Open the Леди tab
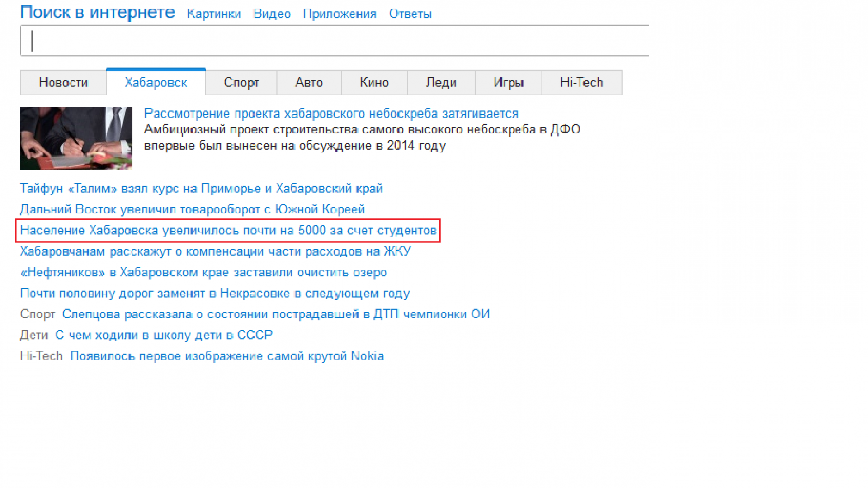This screenshot has height=488, width=868. click(x=441, y=82)
